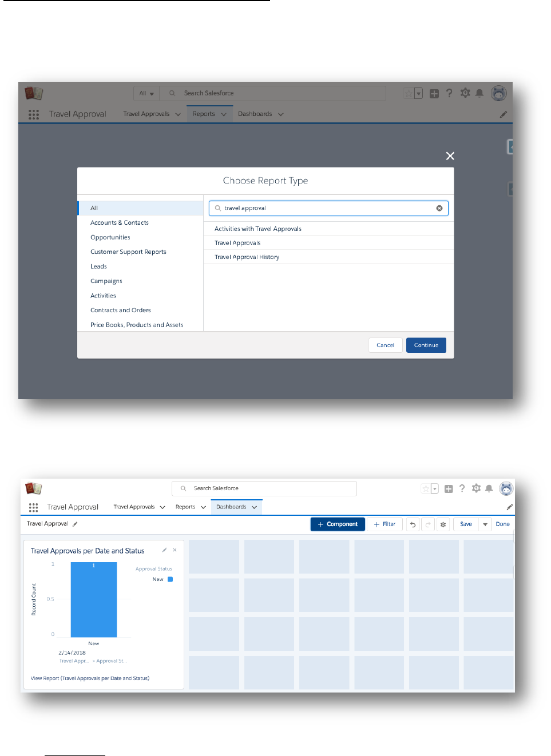Screen dimensions: 551x756
Task: Open View Report (Travel Approvals per Date and Status)
Action: 90,679
